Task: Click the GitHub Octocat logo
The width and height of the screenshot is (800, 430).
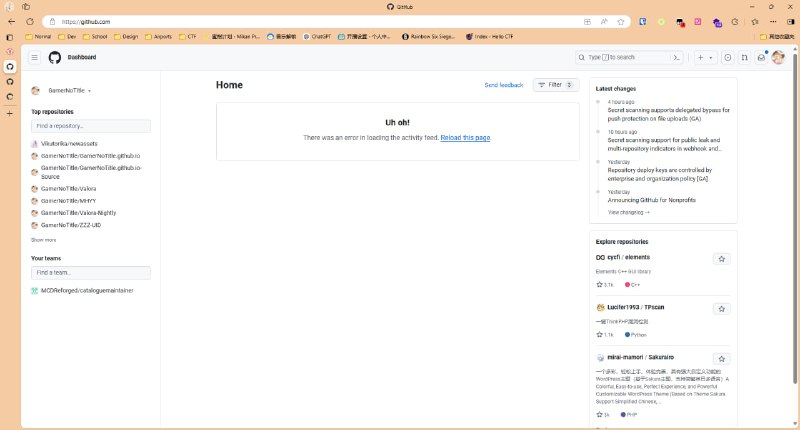Action: point(54,58)
